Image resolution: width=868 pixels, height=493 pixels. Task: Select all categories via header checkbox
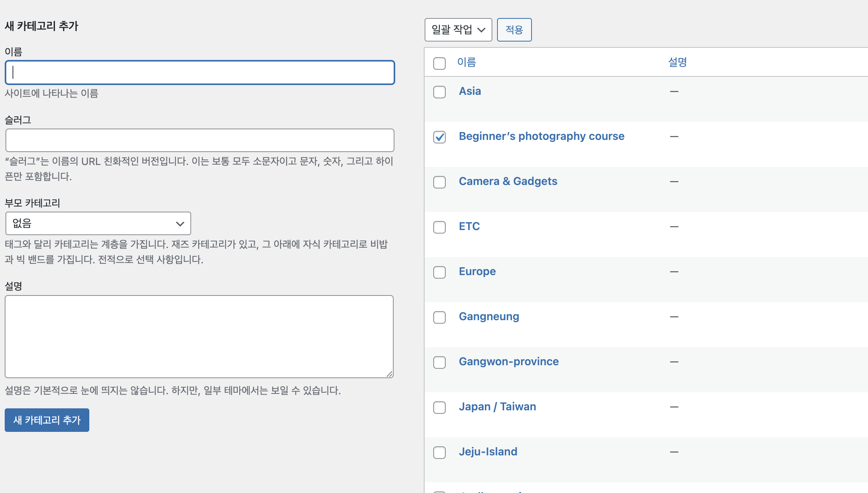pos(439,63)
